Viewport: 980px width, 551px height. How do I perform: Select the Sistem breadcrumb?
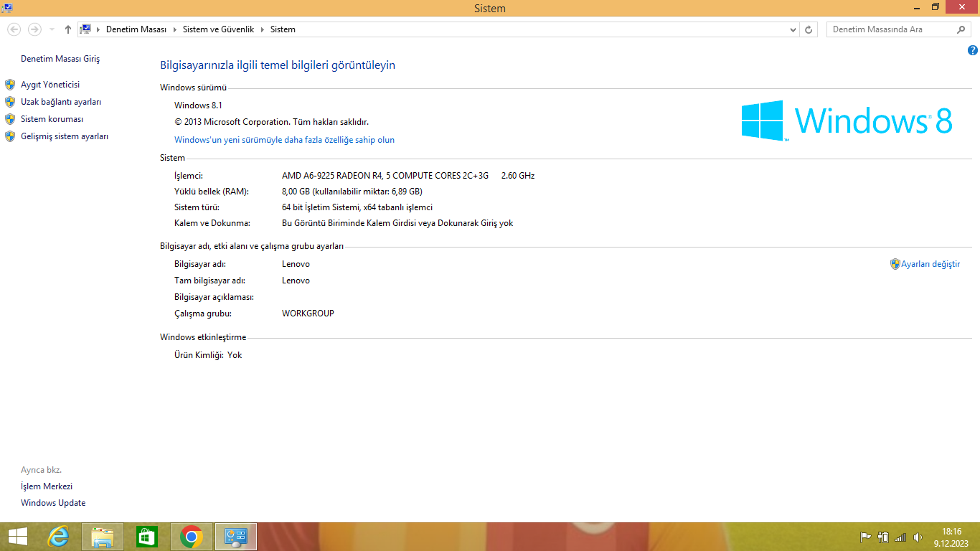pos(283,29)
